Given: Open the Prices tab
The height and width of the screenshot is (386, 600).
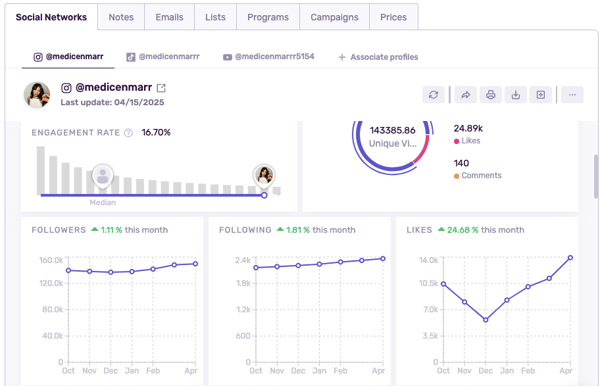Looking at the screenshot, I should (x=393, y=17).
